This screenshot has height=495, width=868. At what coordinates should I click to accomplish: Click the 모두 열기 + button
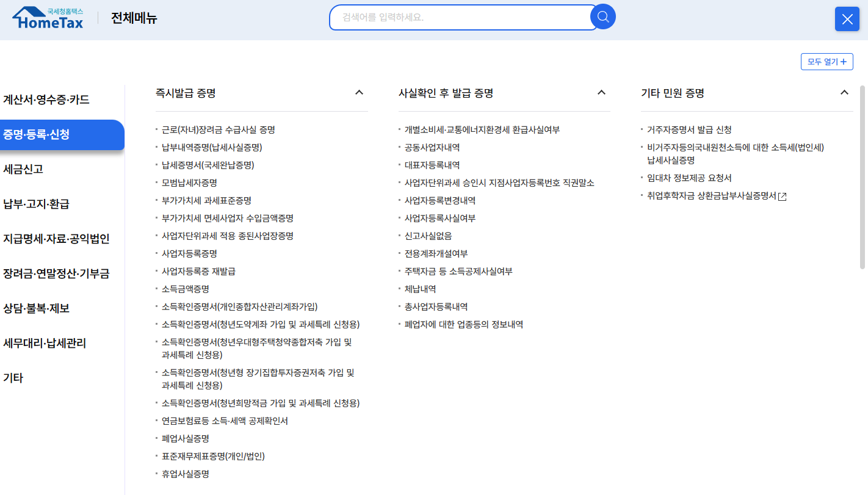(x=827, y=62)
